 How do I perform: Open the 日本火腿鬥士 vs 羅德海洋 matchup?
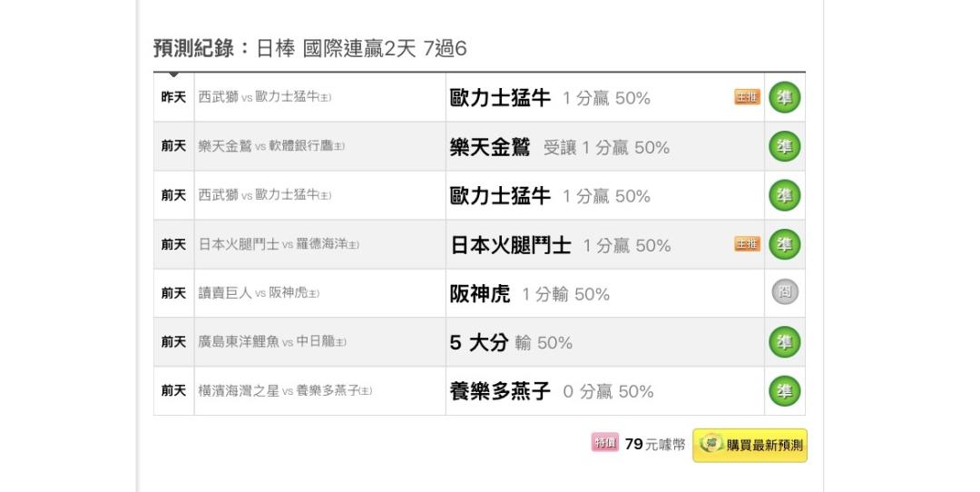[279, 245]
